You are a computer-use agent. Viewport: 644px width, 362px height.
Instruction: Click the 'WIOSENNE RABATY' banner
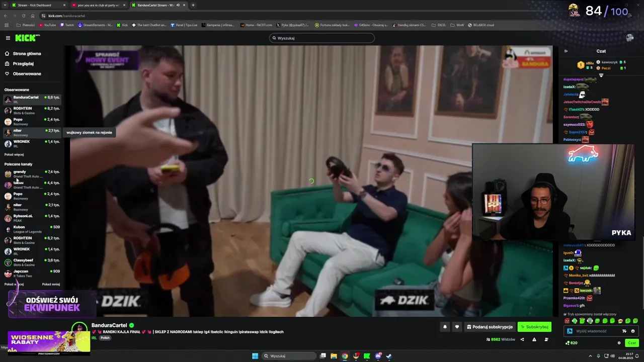coord(48,343)
